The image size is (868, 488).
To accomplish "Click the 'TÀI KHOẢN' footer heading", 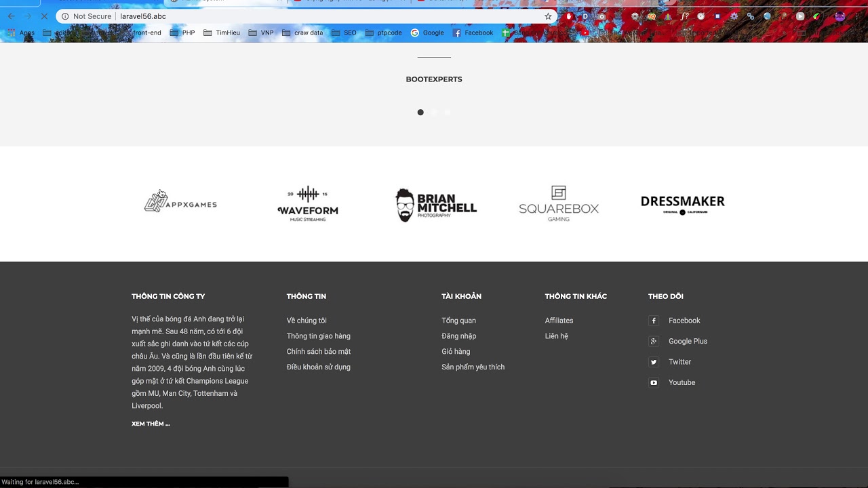I will point(461,296).
